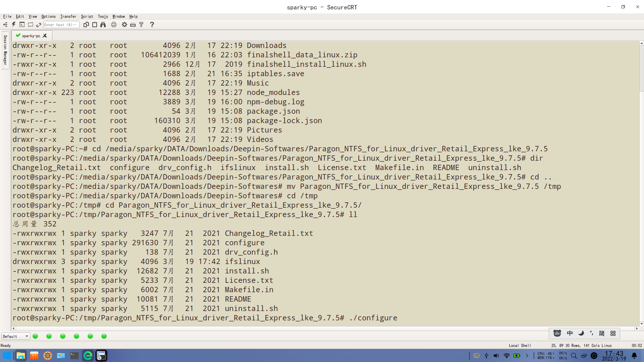Click the first green button bar dot

(x=35, y=336)
